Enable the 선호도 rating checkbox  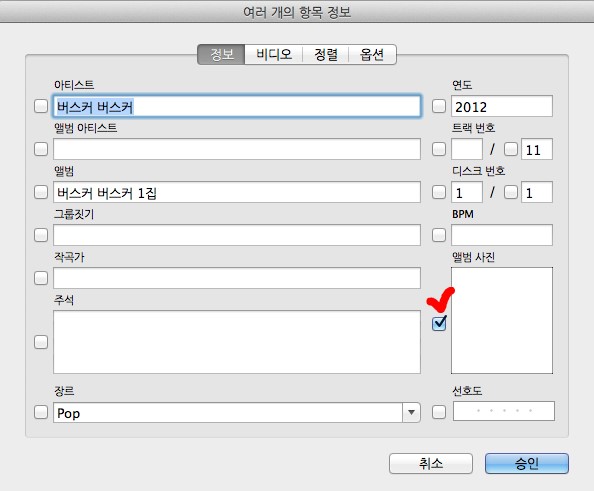(x=439, y=412)
